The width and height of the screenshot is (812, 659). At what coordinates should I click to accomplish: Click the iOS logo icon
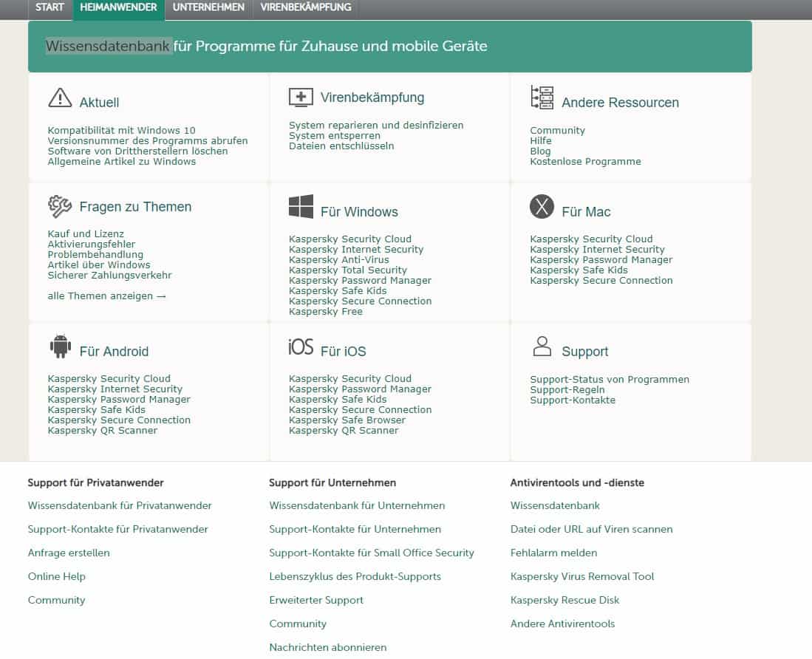(x=301, y=346)
